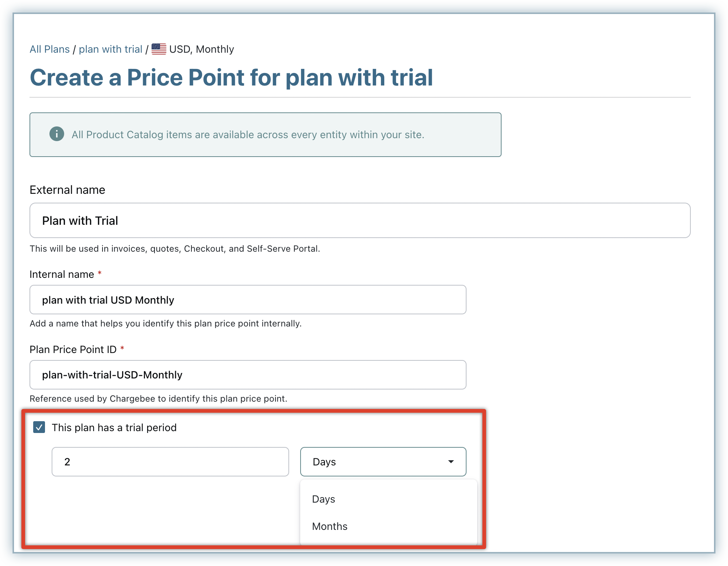Choose Months from the dropdown list

(x=330, y=527)
